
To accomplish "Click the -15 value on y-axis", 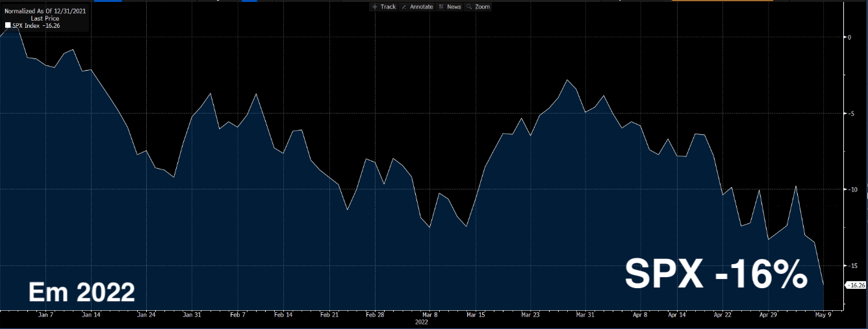I will point(851,265).
